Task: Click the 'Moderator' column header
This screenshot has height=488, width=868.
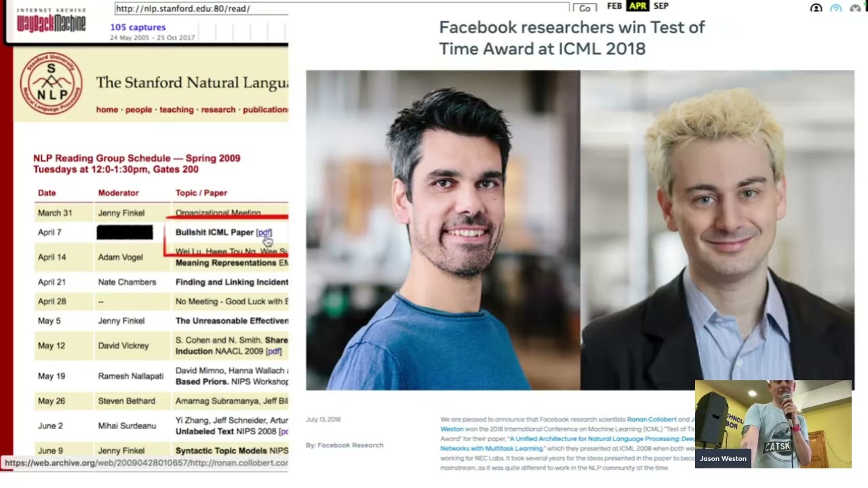Action: [118, 193]
